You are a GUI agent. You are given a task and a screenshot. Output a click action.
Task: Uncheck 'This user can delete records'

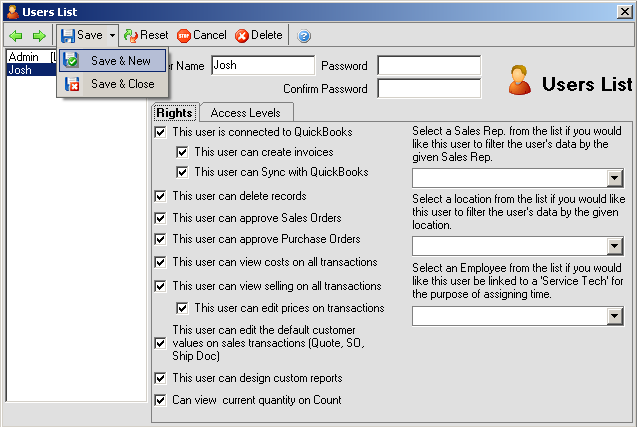point(161,196)
